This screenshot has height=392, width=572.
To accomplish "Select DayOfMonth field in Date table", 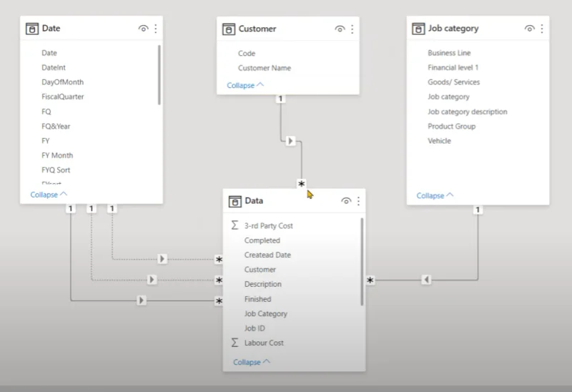I will [63, 82].
